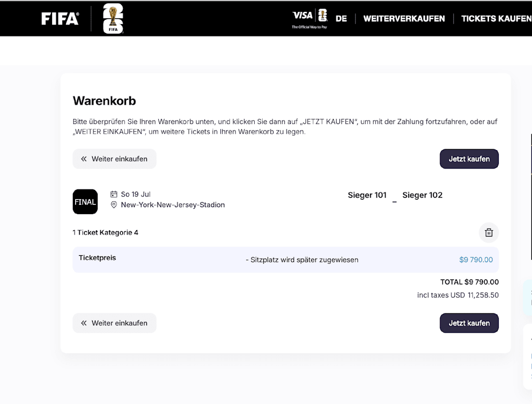The image size is (532, 404).
Task: Click the black FINAL match badge
Action: point(85,202)
